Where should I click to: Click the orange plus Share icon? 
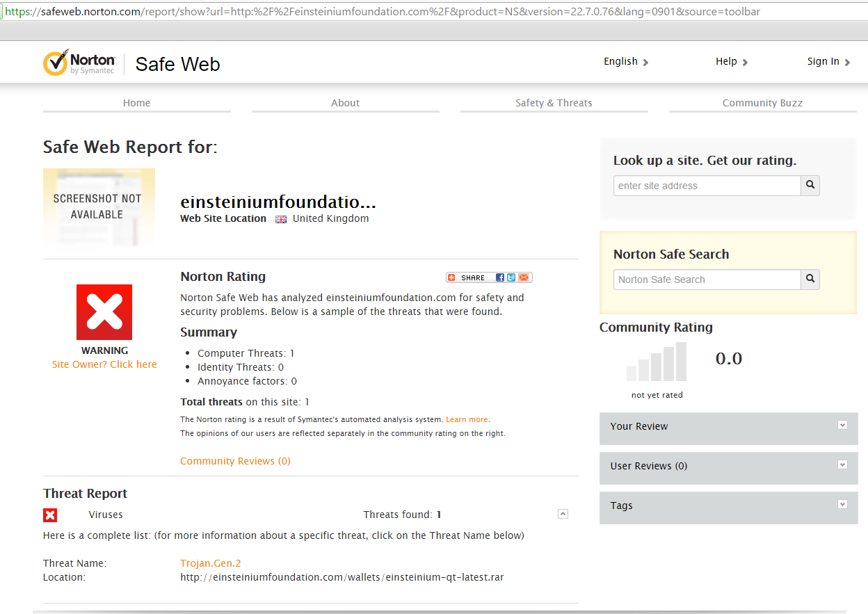(x=451, y=277)
